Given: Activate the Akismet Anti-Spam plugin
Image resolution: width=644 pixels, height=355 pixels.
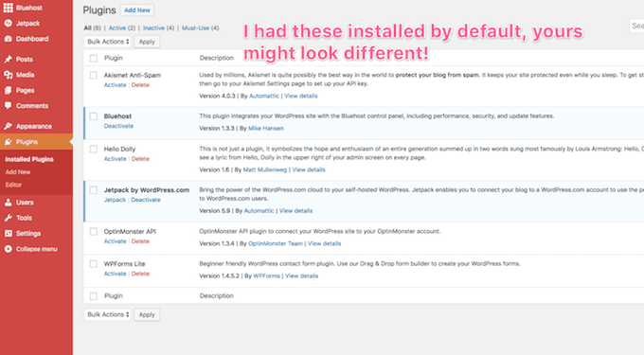Looking at the screenshot, I should point(115,85).
